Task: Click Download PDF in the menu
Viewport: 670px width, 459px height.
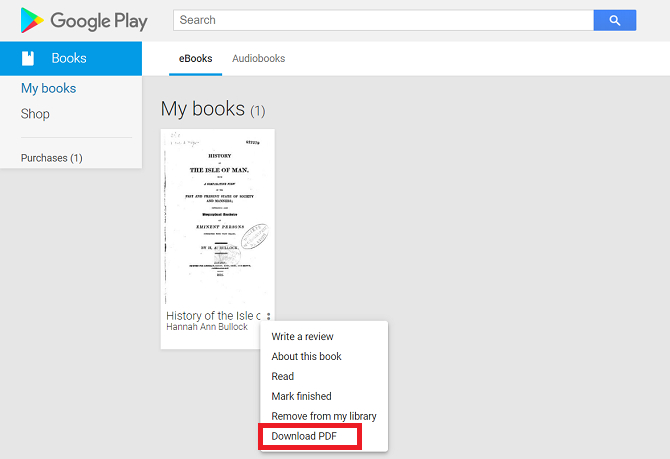Action: pyautogui.click(x=304, y=436)
